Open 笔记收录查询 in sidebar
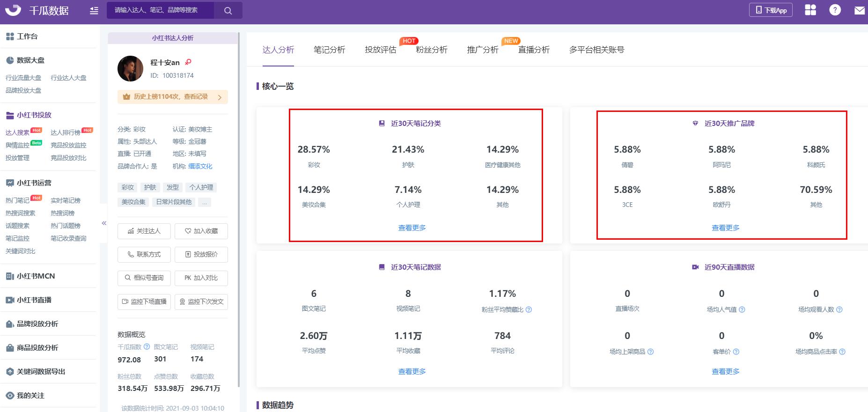 click(x=68, y=238)
